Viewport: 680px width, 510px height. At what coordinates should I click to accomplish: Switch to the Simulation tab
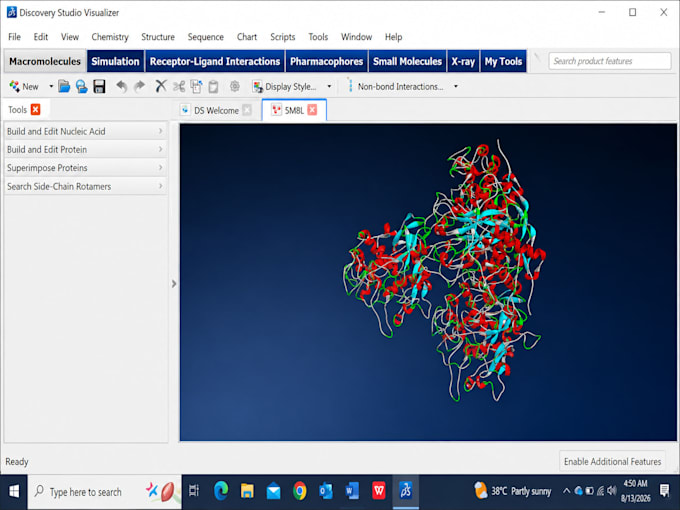(115, 61)
